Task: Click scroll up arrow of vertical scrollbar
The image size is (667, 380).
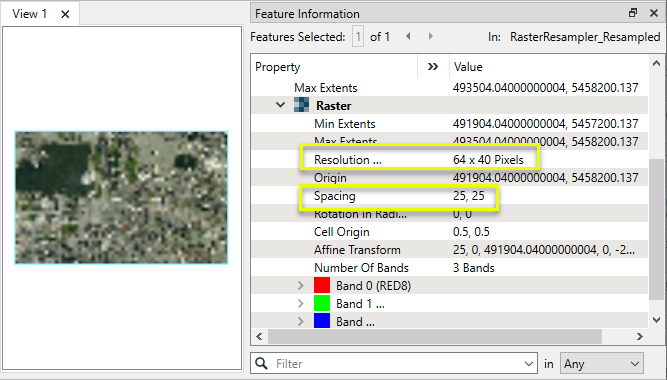Action: point(656,63)
